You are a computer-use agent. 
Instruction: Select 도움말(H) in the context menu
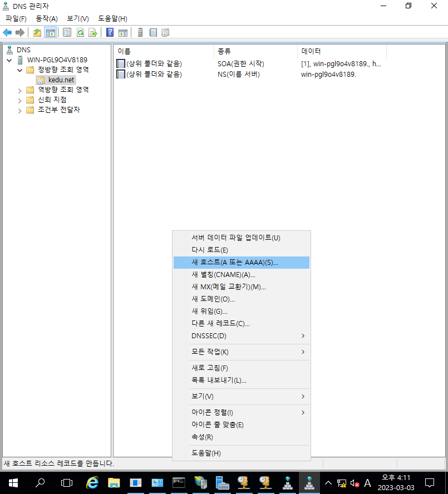241,453
